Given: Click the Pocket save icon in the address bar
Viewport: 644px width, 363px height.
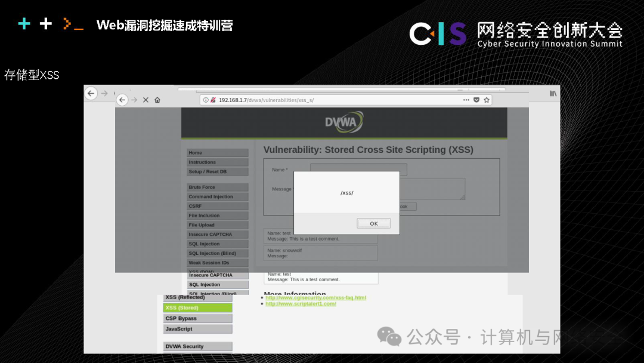Looking at the screenshot, I should (476, 100).
